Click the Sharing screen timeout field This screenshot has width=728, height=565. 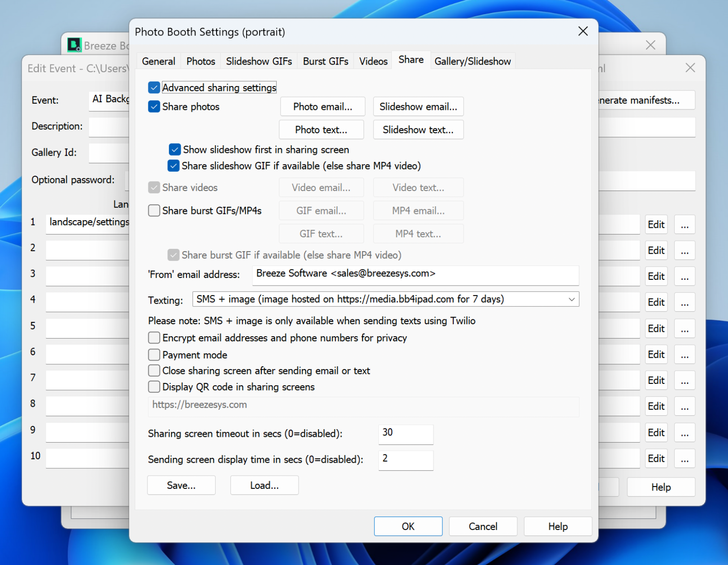406,433
